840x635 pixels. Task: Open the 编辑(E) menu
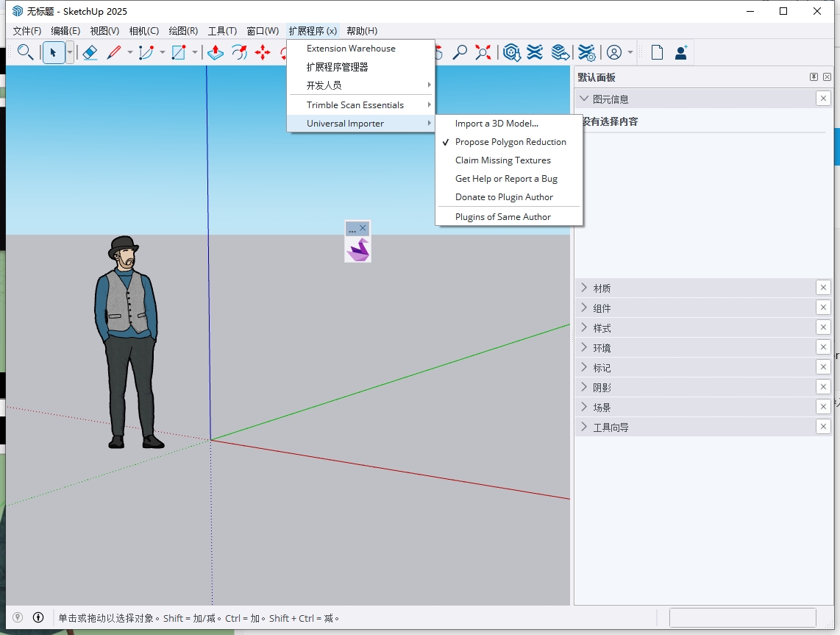(65, 31)
